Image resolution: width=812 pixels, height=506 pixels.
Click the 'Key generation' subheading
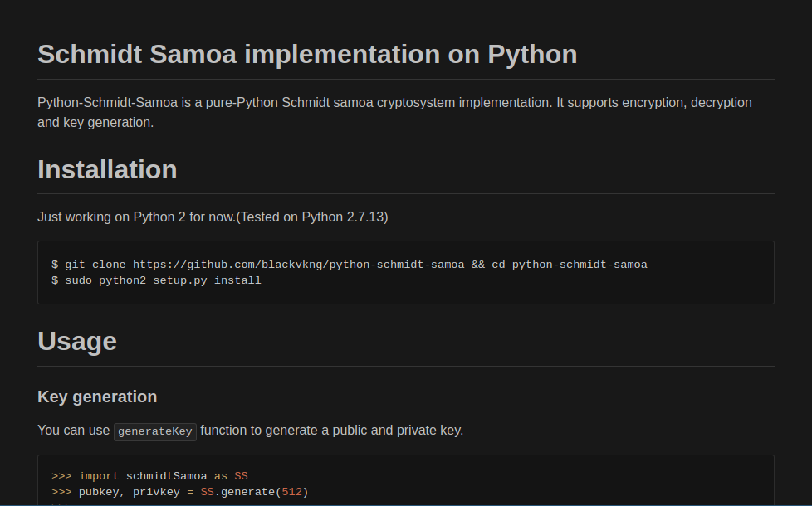[x=97, y=397]
